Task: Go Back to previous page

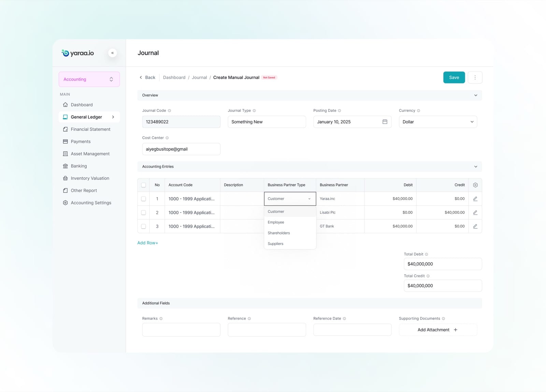Action: [147, 77]
